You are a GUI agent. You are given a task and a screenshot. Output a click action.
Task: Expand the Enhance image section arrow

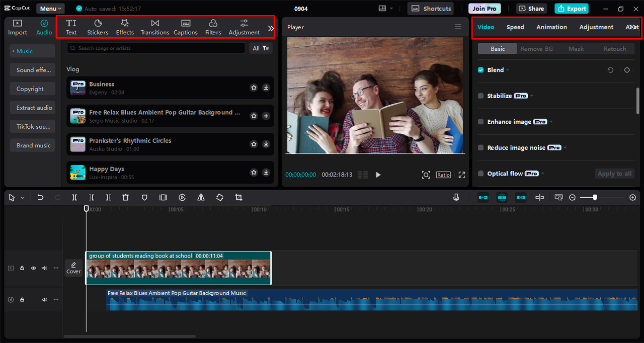click(551, 122)
